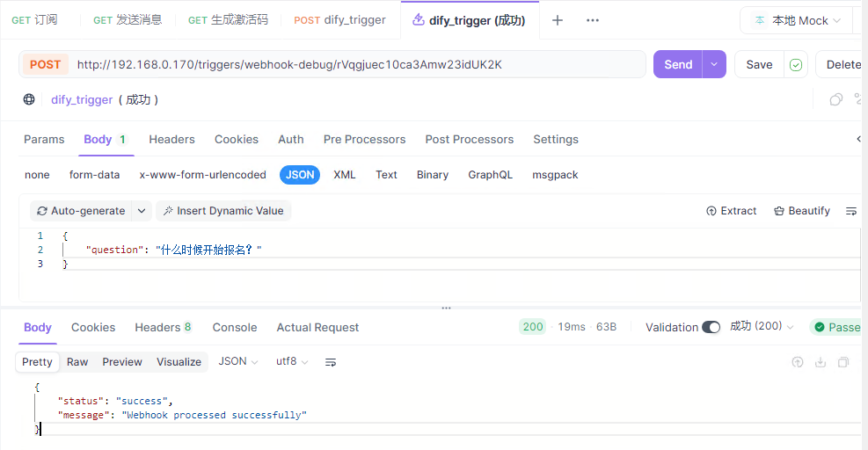Open the Auth tab

pos(290,140)
